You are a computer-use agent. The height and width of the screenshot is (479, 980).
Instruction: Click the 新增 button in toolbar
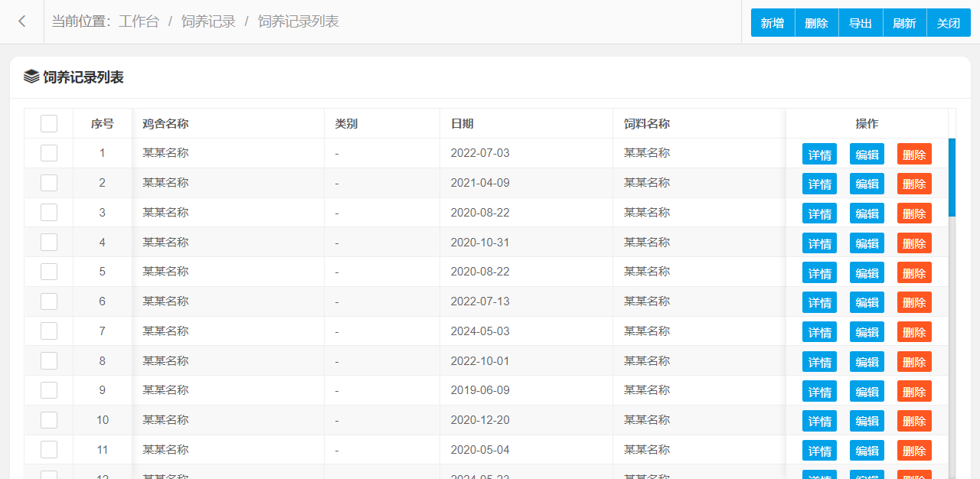click(x=773, y=23)
